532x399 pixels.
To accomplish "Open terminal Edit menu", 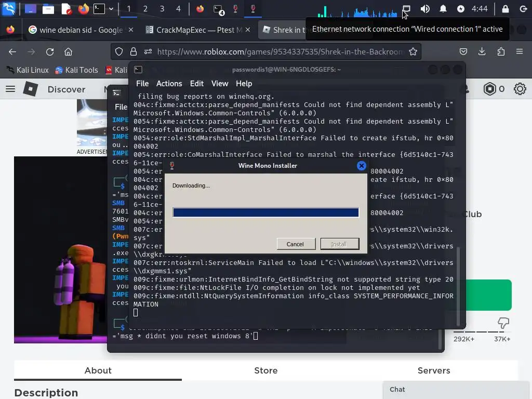I will pyautogui.click(x=197, y=84).
